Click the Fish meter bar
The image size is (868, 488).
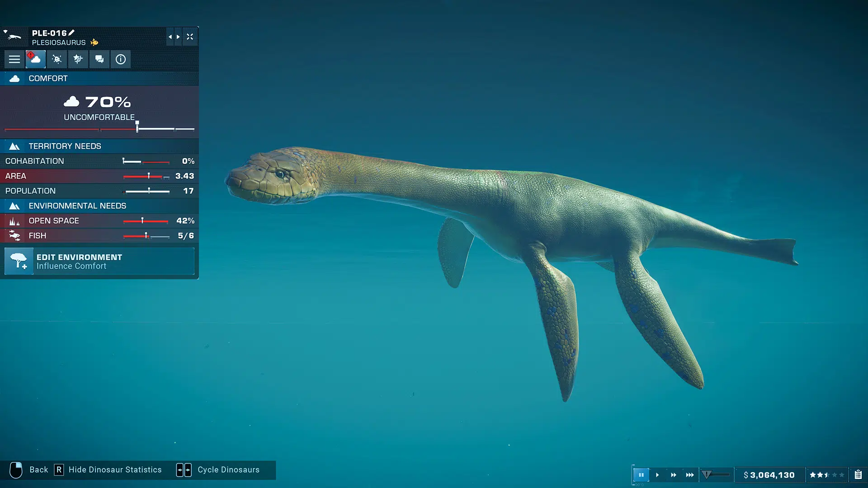[146, 236]
